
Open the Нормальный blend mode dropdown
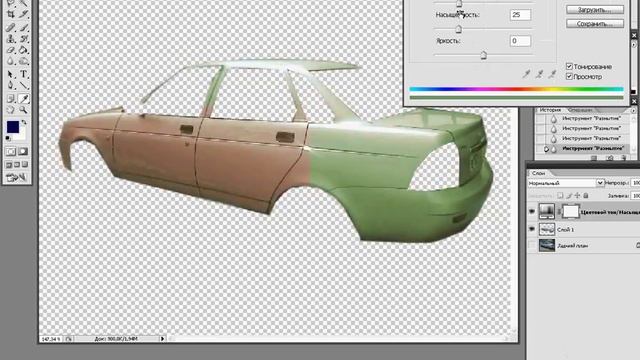[600, 183]
